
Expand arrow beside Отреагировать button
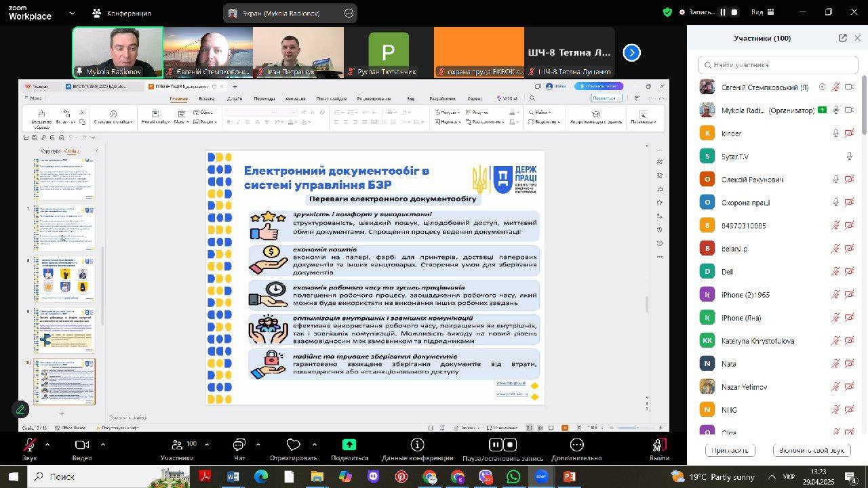[x=315, y=445]
